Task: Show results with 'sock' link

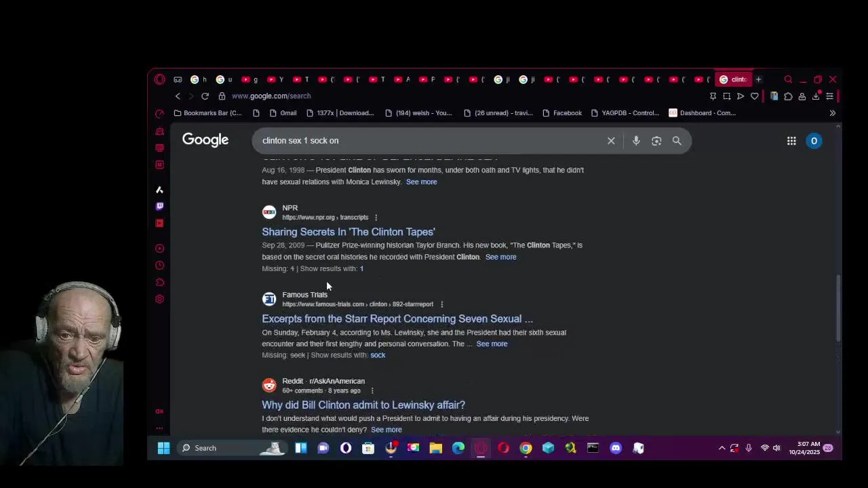Action: point(378,355)
